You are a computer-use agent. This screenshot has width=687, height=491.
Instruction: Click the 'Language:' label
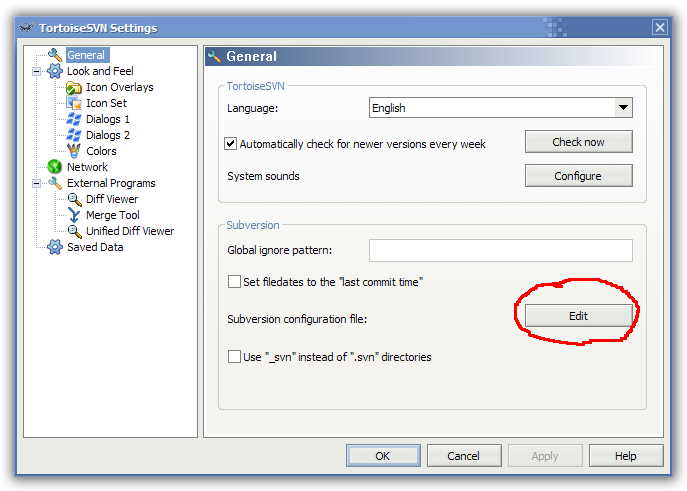[252, 108]
